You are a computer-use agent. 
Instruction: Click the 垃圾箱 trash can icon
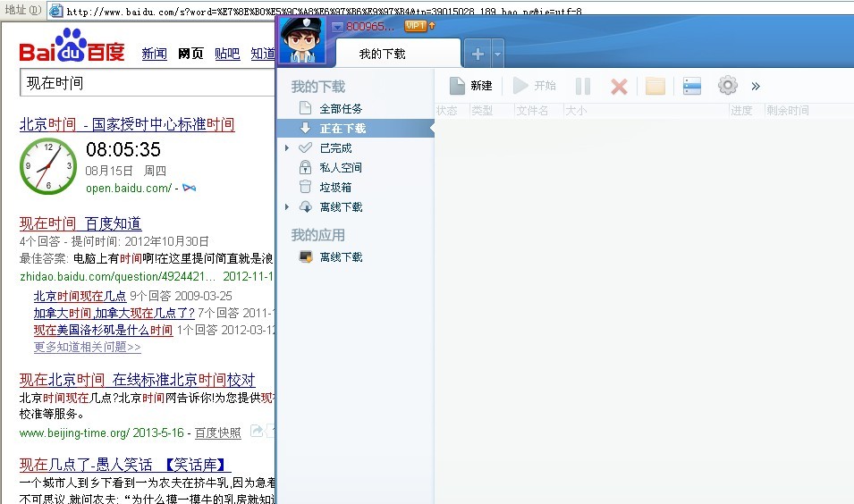coord(305,187)
